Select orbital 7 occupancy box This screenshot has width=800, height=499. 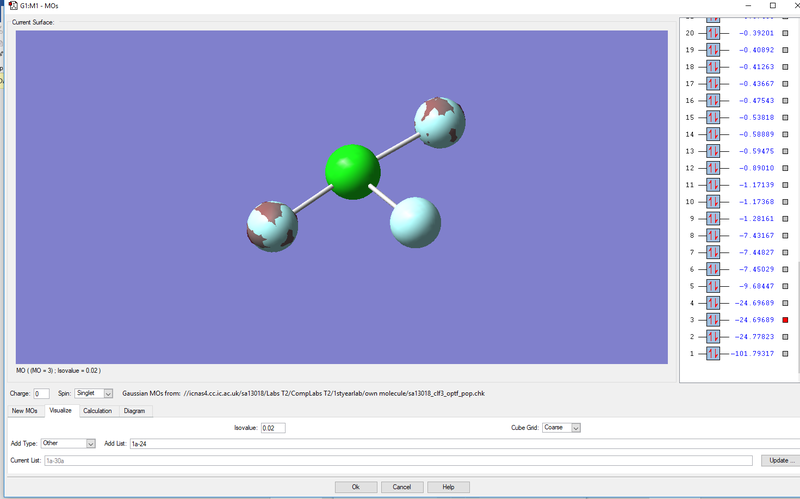pos(713,252)
